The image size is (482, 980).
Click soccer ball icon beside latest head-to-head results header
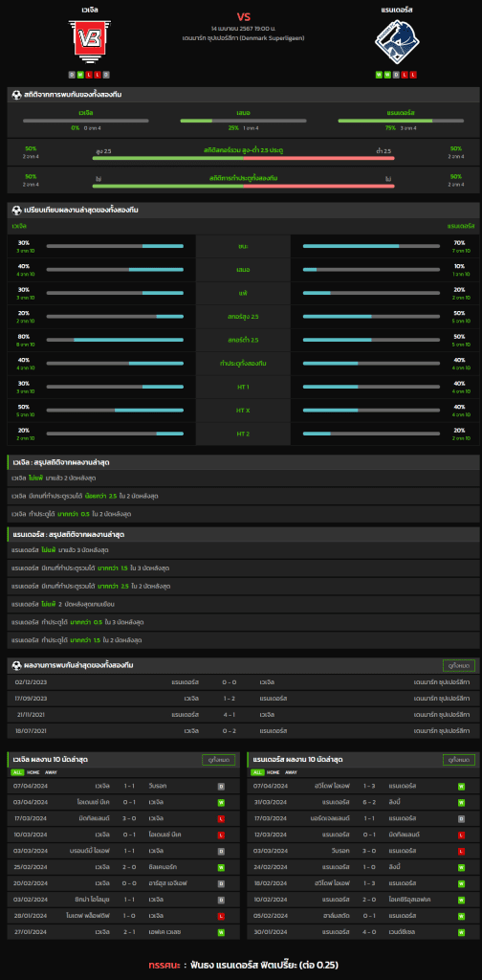pyautogui.click(x=17, y=664)
